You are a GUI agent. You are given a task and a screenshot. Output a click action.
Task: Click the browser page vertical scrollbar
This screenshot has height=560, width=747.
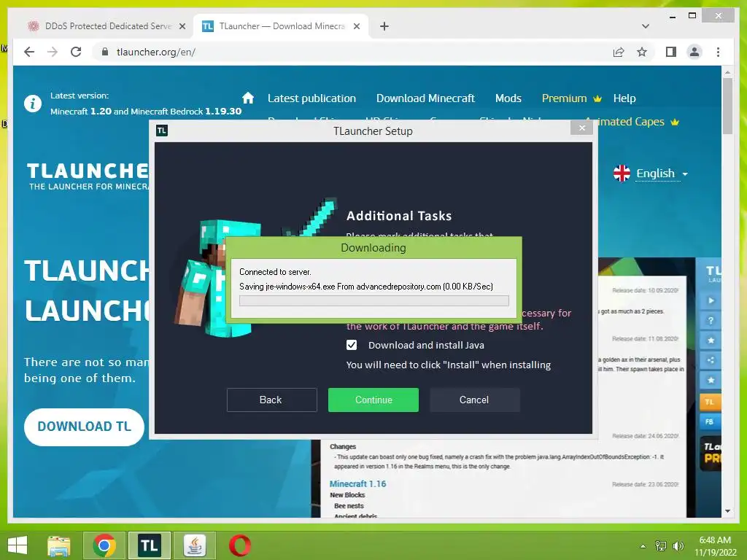pos(727,106)
